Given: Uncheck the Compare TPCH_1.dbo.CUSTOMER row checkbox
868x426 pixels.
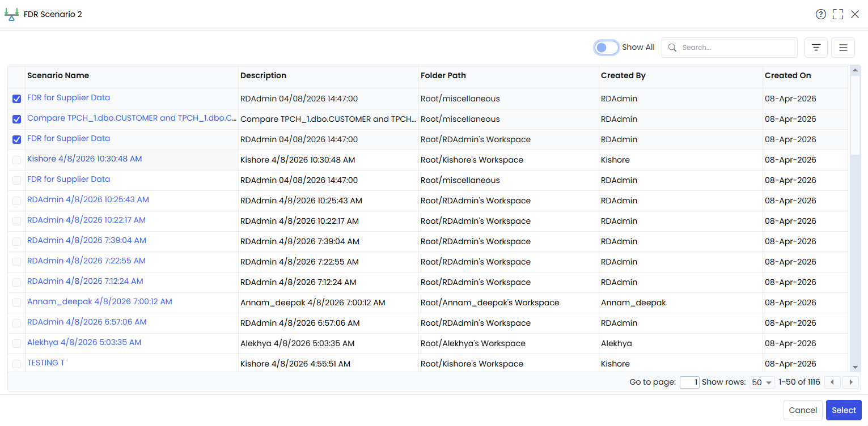Looking at the screenshot, I should pos(17,119).
